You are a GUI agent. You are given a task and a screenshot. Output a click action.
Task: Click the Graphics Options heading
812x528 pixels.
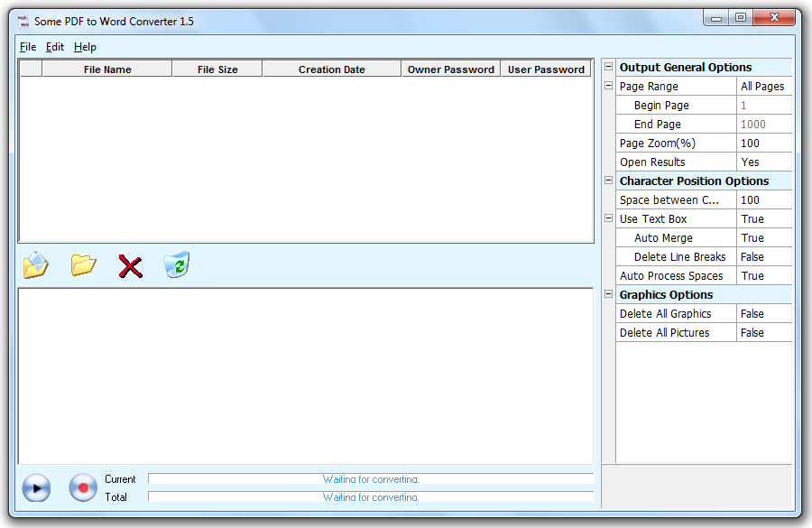coord(666,295)
